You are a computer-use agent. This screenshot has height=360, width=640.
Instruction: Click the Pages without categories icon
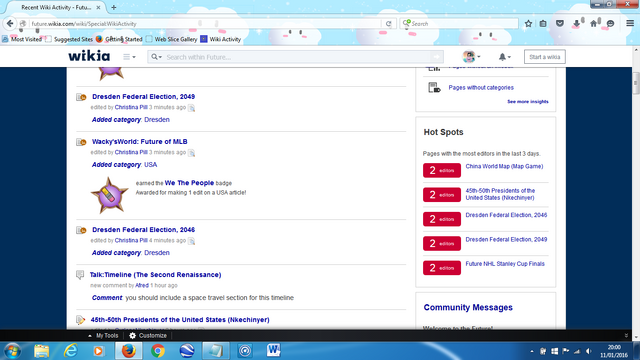tap(434, 87)
